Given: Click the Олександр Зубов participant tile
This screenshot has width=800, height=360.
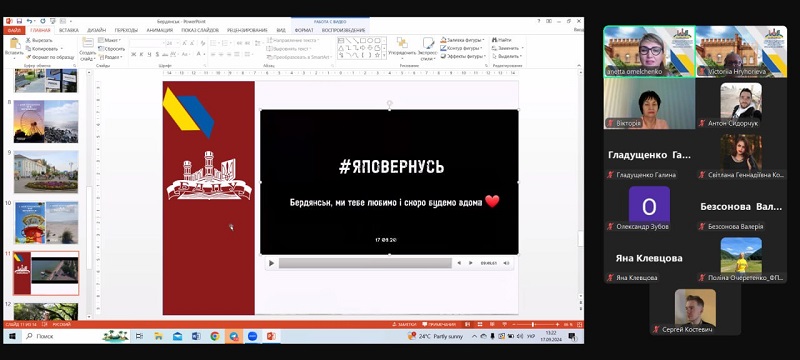Looking at the screenshot, I should click(649, 208).
